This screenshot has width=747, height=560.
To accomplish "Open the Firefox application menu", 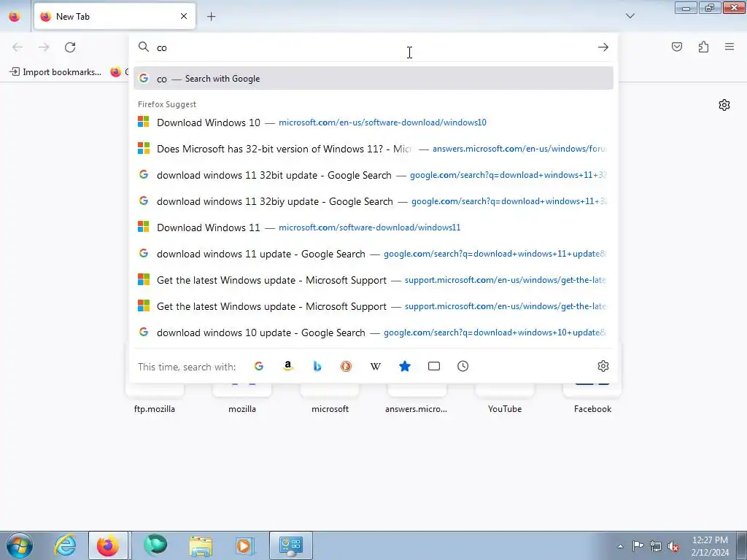I will (729, 47).
